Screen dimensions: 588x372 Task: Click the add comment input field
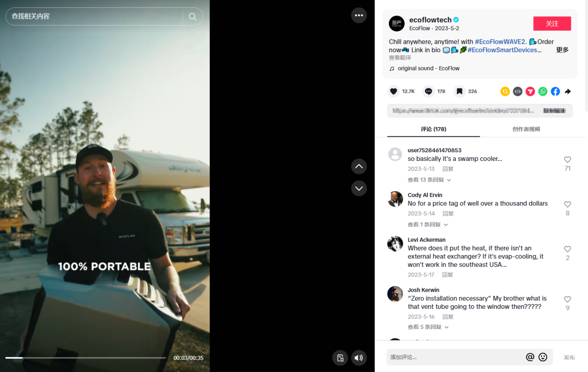(455, 357)
